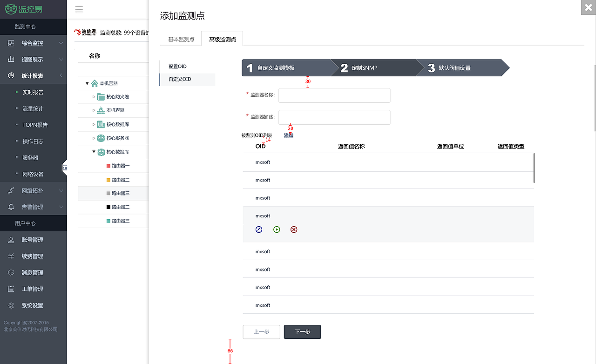Viewport: 596px width, 364px height.
Task: Click the 工单管理 clipboard icon
Action: 11,289
